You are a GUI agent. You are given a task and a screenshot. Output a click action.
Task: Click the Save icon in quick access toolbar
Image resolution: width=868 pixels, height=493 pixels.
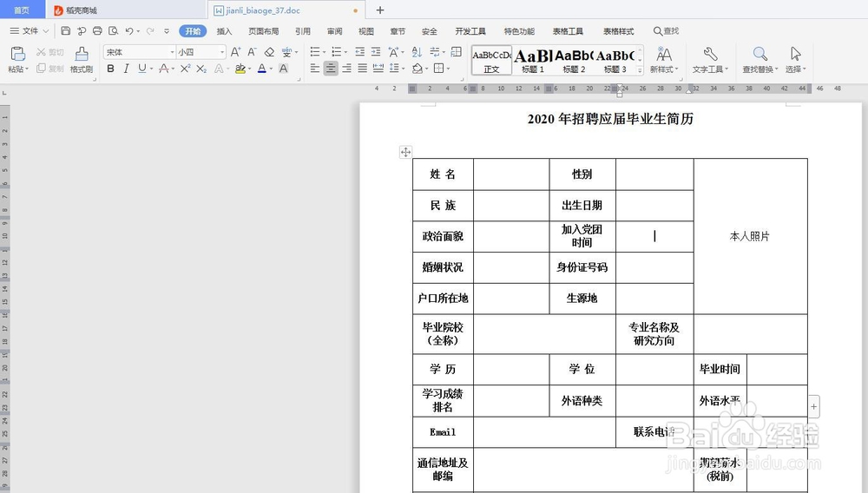pyautogui.click(x=65, y=31)
